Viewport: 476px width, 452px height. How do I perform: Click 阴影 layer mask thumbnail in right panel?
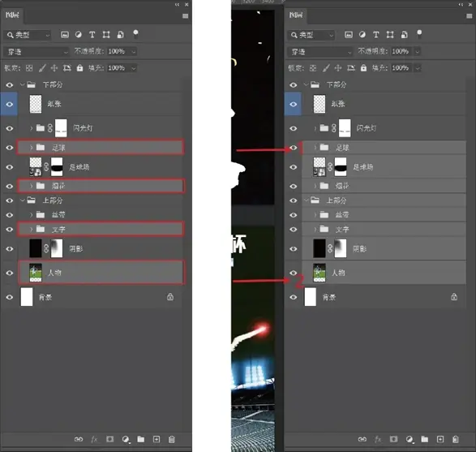(341, 248)
